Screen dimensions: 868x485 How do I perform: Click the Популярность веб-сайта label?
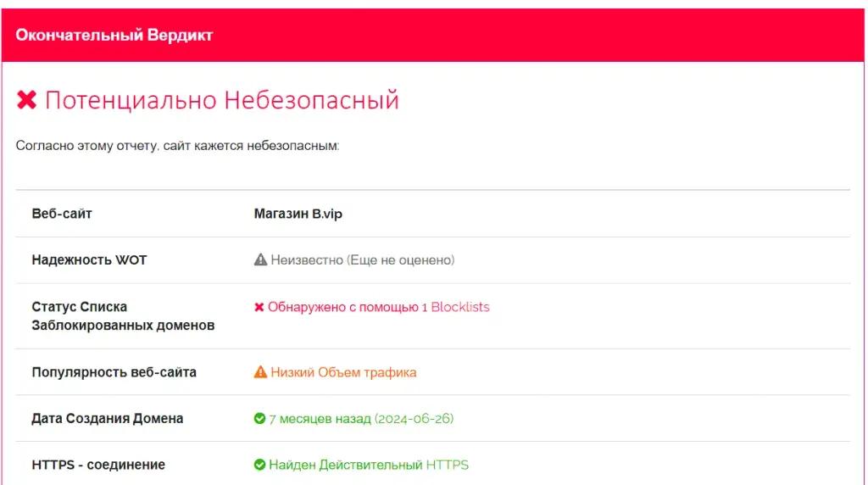pyautogui.click(x=114, y=372)
